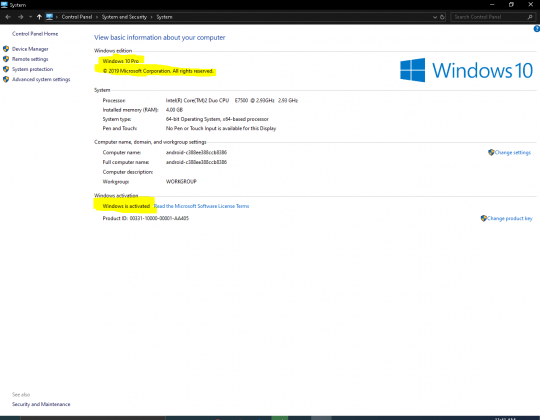
Task: Select the Windows 10 Pro edition text
Action: 121,61
